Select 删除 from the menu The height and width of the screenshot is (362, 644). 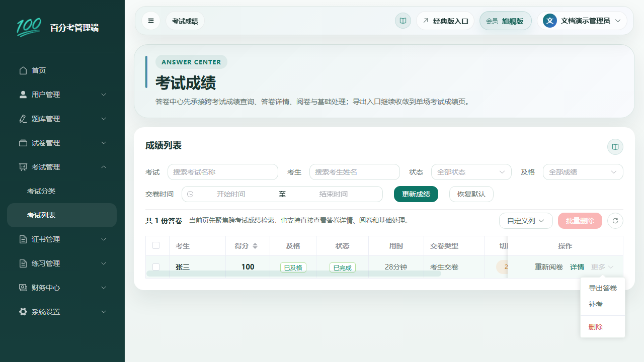603,327
